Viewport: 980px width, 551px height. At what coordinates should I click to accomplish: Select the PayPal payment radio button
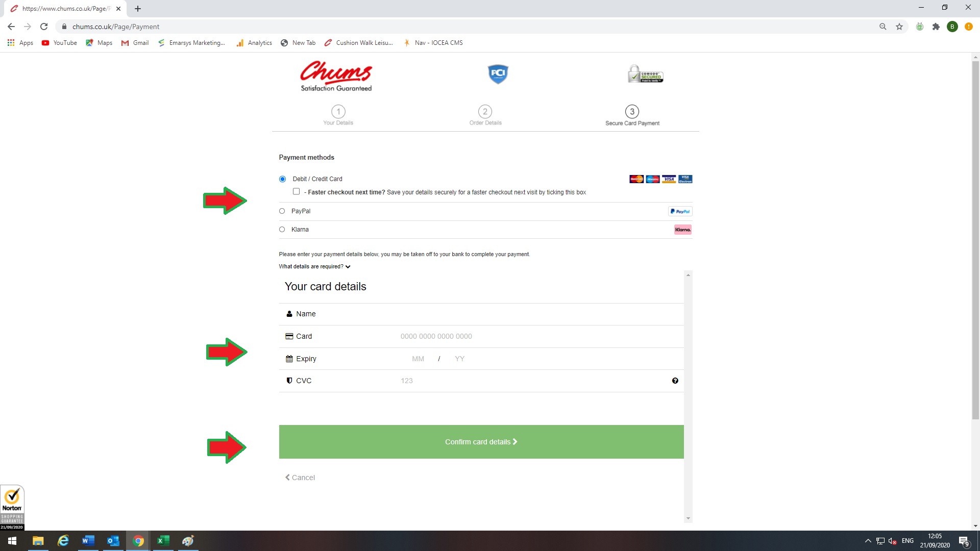pyautogui.click(x=282, y=211)
